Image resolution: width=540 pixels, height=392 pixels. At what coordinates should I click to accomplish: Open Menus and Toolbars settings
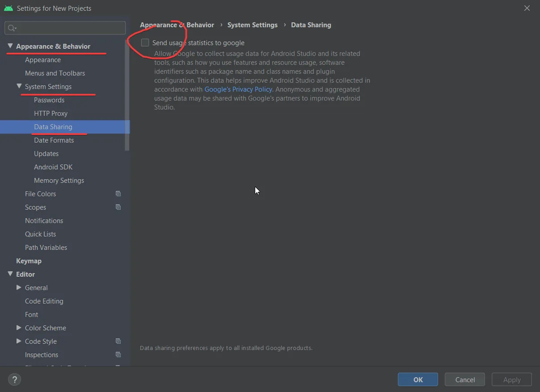(55, 73)
